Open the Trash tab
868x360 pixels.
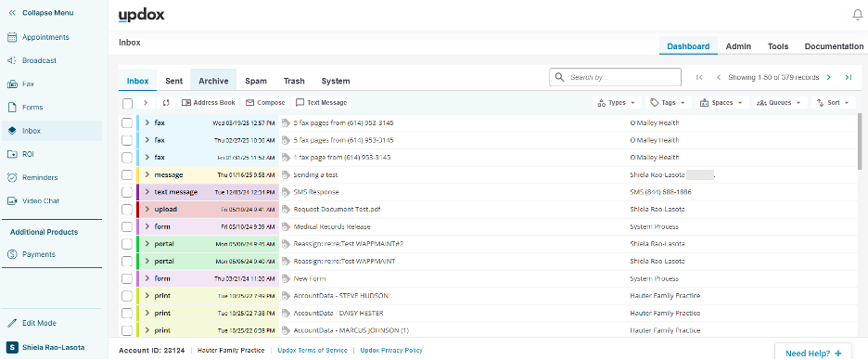294,81
